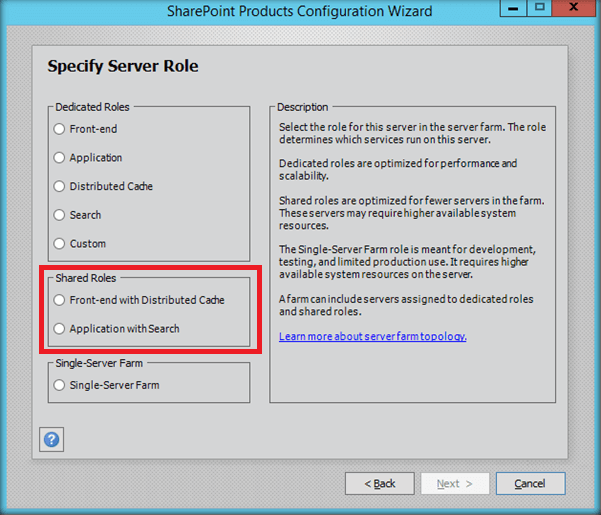Viewport: 601px width, 515px height.
Task: Close the wizard with the X button
Action: click(x=574, y=8)
